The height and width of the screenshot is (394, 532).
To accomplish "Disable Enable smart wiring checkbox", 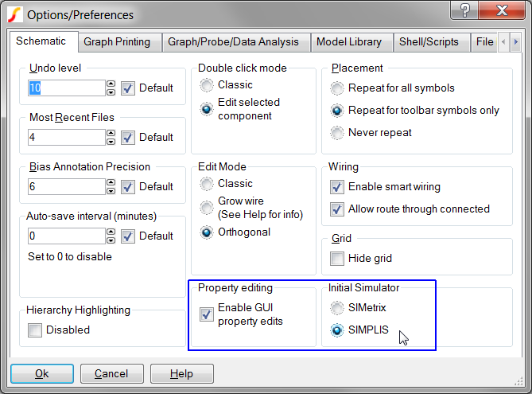I will pos(337,187).
